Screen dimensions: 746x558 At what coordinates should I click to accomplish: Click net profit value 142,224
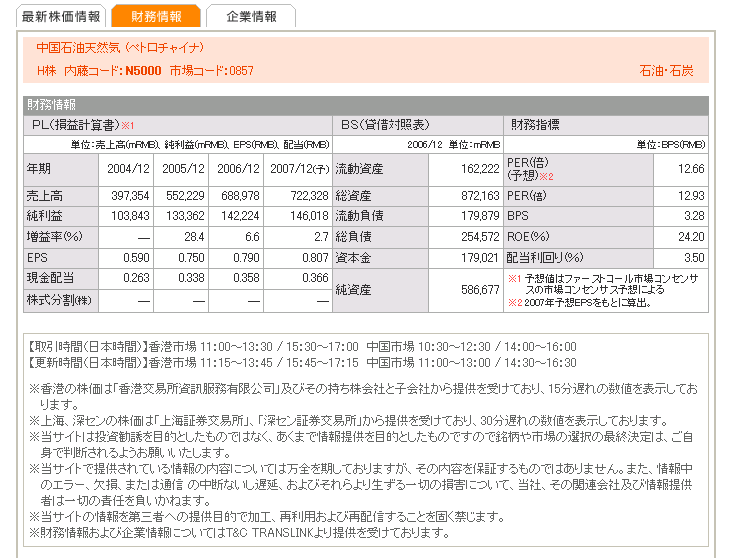[x=240, y=216]
